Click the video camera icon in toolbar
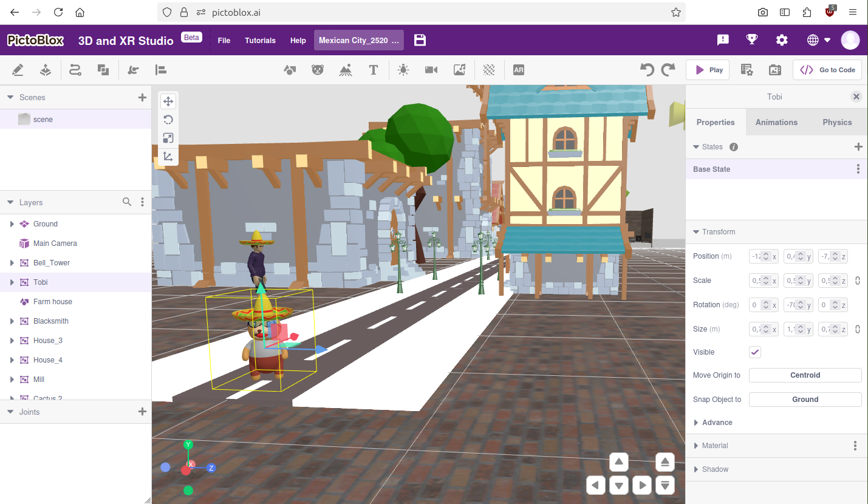The width and height of the screenshot is (868, 504). click(x=431, y=70)
